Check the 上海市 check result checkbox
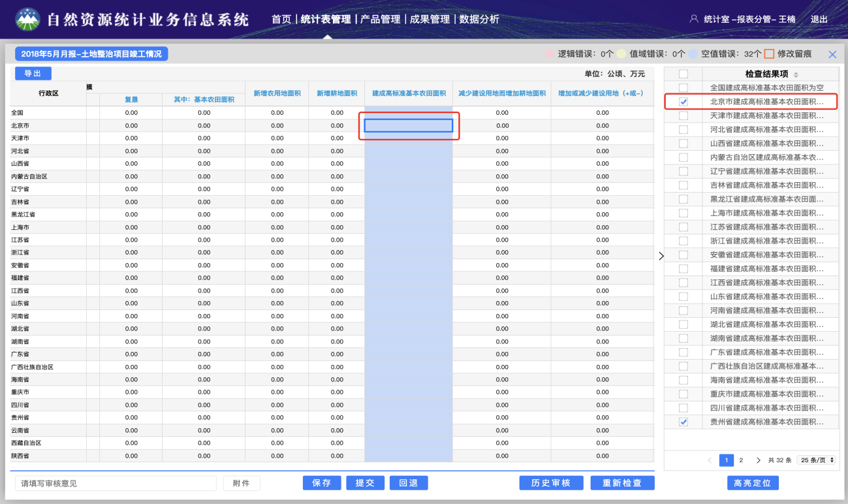 (683, 213)
